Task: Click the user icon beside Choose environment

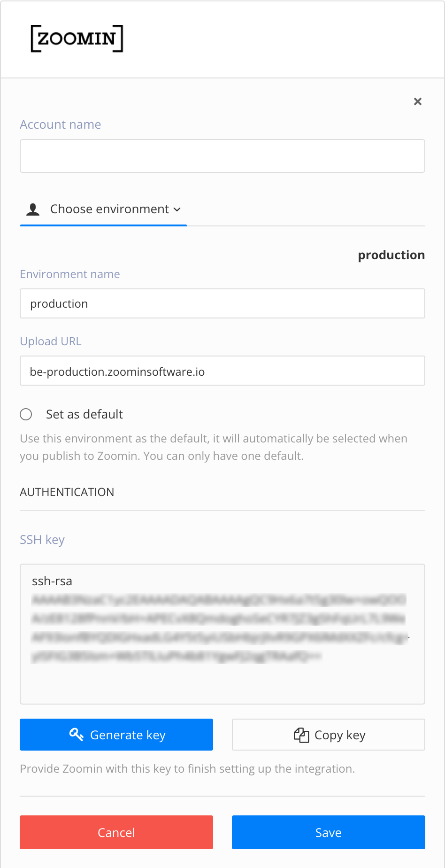Action: click(32, 209)
